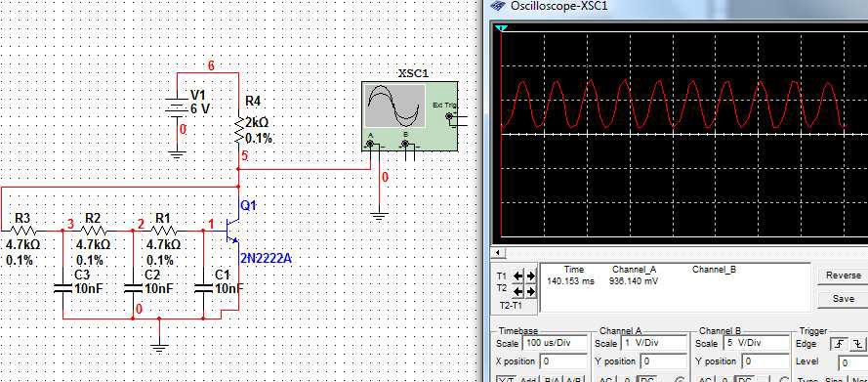Select the C2 capacitor symbol

click(x=134, y=288)
